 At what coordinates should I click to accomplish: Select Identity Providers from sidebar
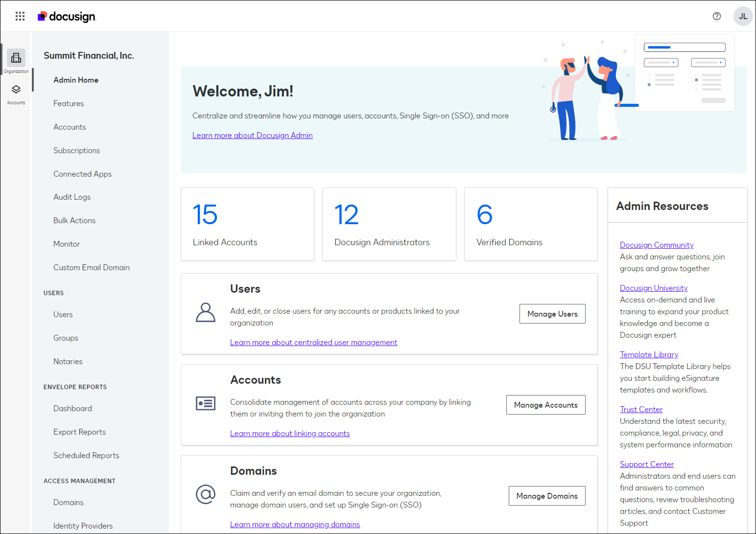83,525
